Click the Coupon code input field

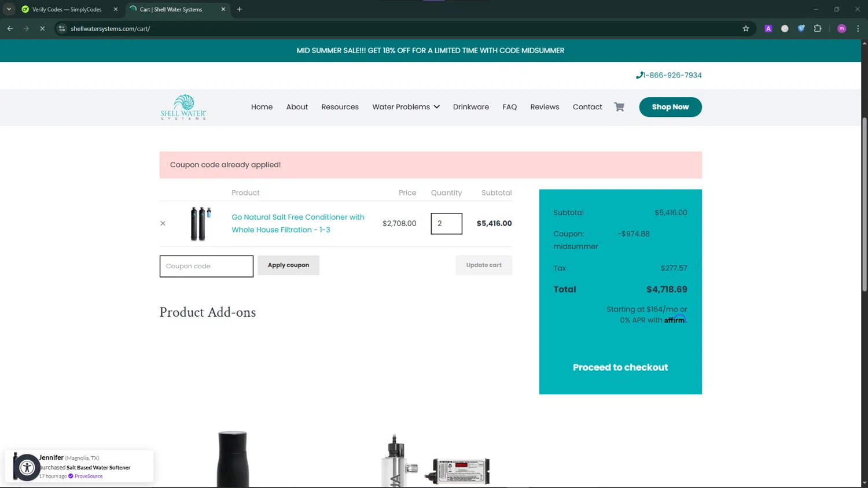[x=207, y=266]
